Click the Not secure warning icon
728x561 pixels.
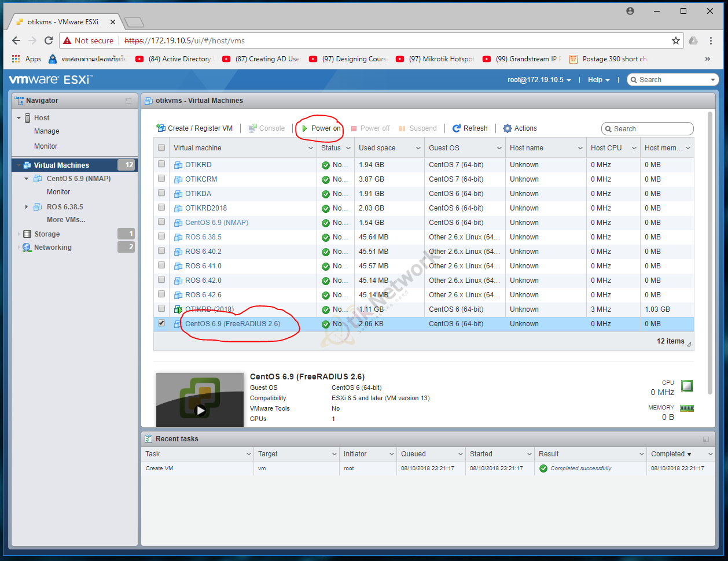[68, 40]
